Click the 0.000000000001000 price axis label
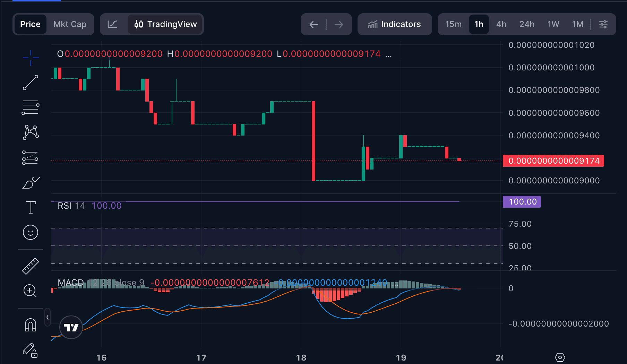 pos(551,68)
